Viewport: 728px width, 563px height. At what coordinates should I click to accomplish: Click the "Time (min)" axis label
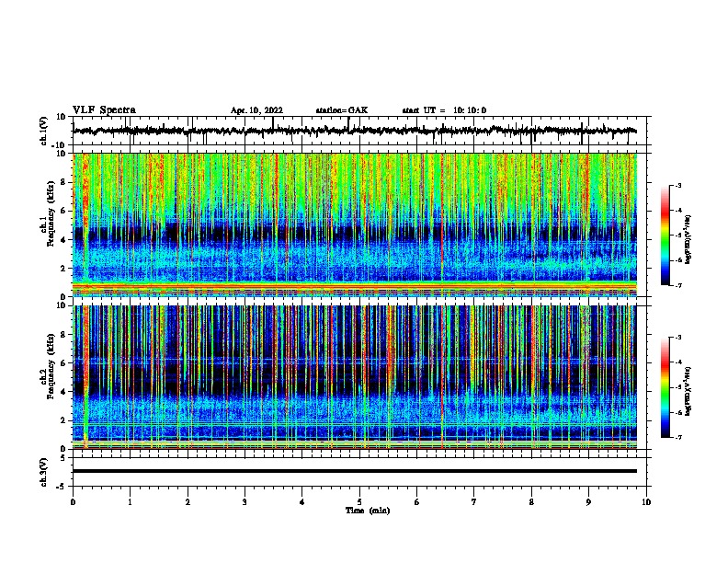368,511
